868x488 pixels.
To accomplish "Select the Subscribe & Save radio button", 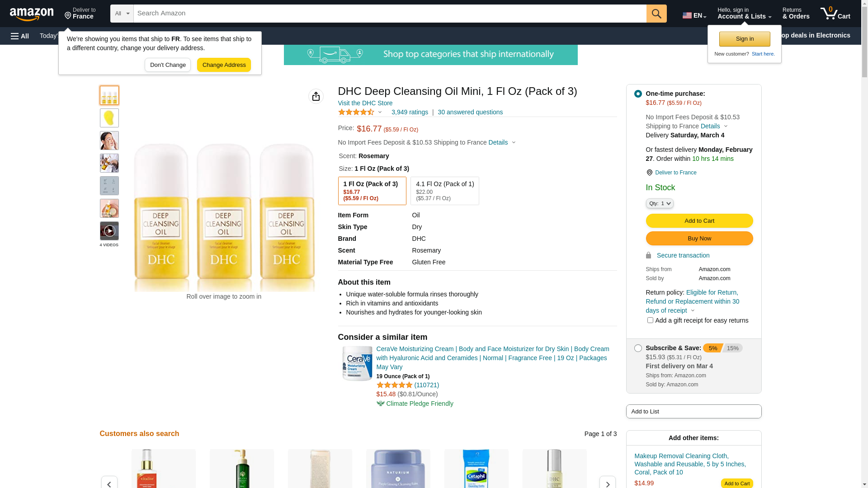I will pyautogui.click(x=638, y=348).
